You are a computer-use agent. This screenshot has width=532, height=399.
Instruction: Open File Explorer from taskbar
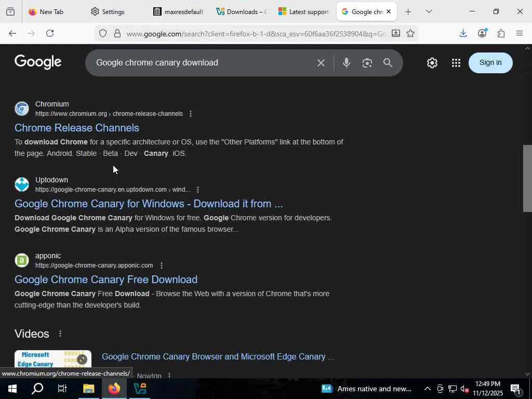pos(88,389)
